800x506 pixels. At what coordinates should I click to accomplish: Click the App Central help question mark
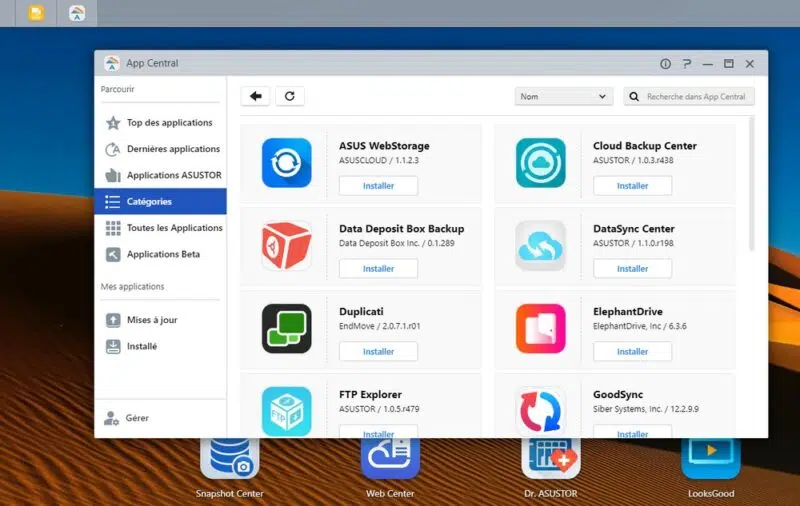click(687, 64)
